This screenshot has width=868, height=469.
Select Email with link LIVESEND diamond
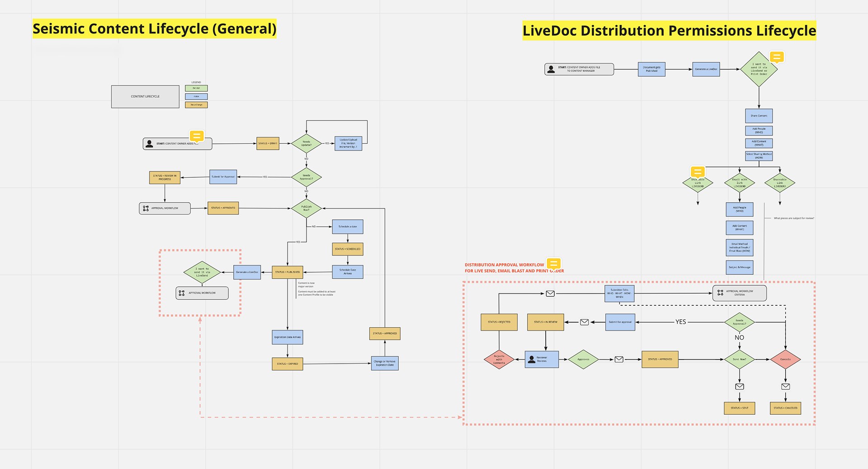[x=740, y=183]
